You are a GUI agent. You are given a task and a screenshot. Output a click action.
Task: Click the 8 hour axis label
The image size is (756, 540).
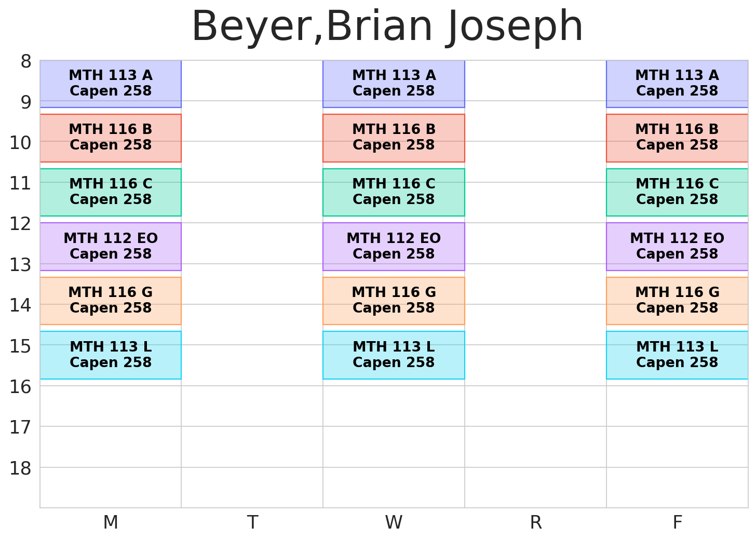(x=26, y=62)
